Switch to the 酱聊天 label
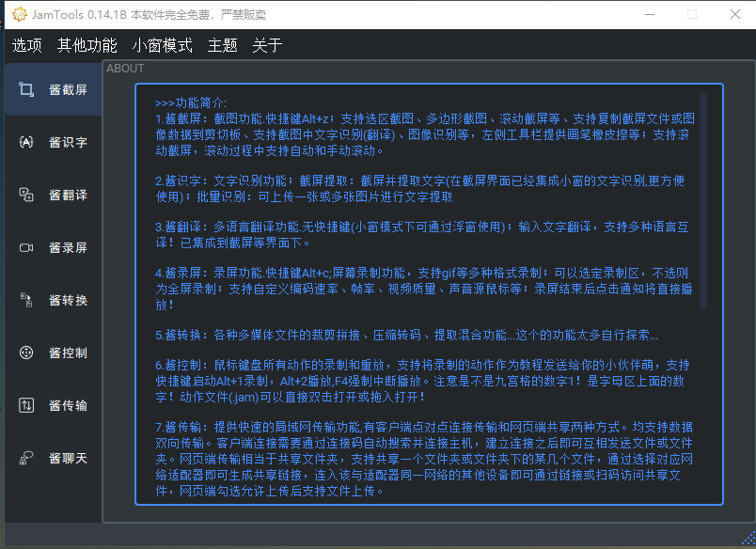756x549 pixels. point(68,458)
